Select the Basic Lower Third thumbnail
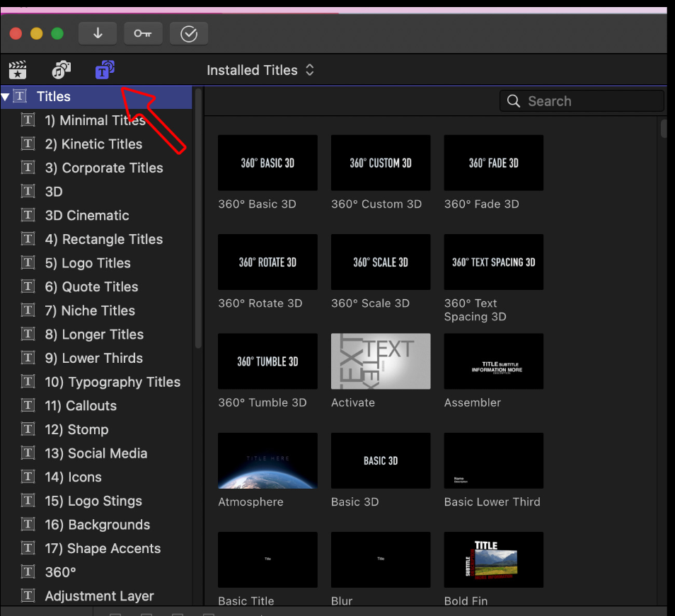The image size is (675, 616). [x=494, y=460]
